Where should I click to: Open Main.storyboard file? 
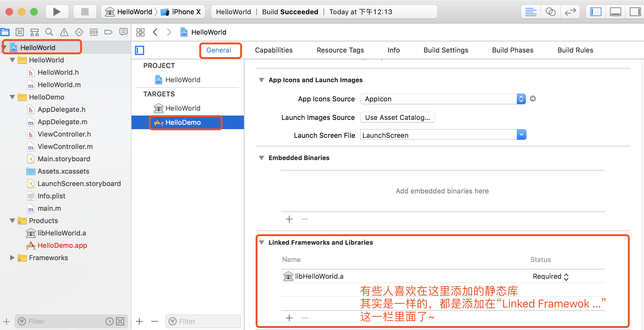click(64, 159)
